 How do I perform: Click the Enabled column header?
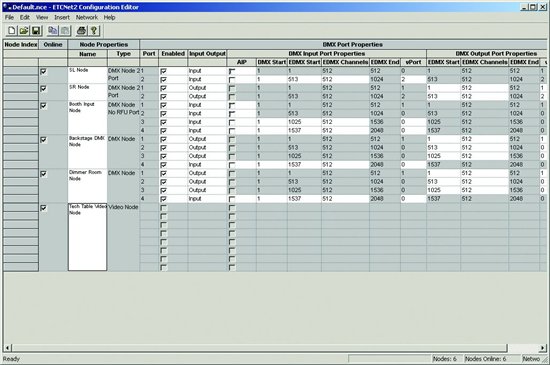point(173,54)
